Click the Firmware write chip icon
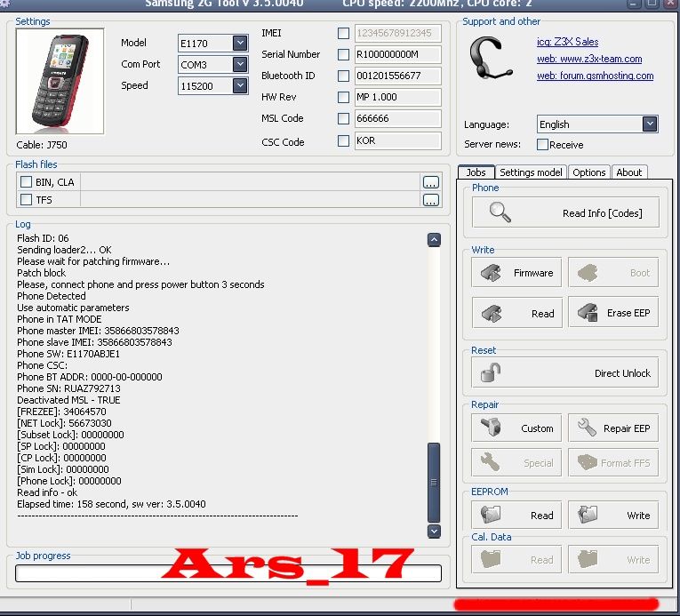The width and height of the screenshot is (680, 616). [492, 273]
